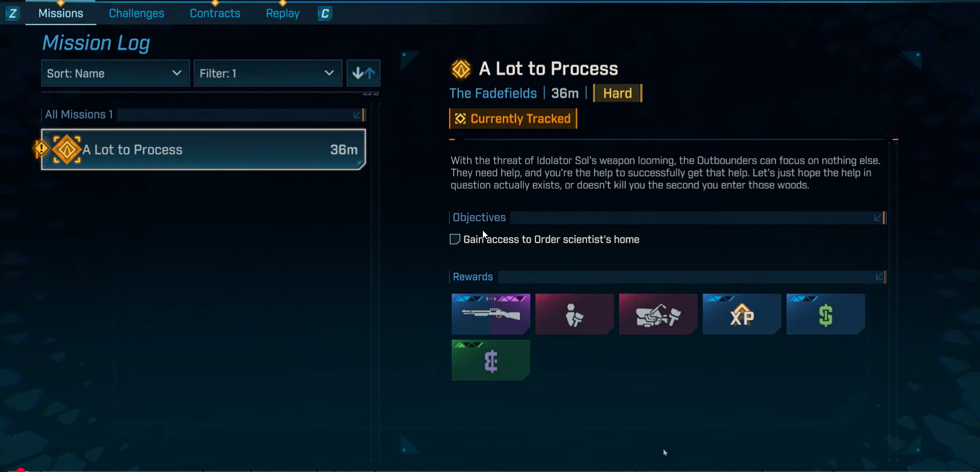Select the green Eridium reward icon
980x472 pixels.
point(491,360)
